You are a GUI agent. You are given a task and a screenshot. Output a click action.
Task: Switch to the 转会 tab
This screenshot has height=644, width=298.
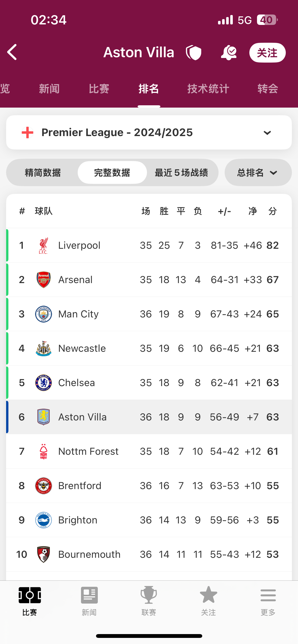(268, 89)
